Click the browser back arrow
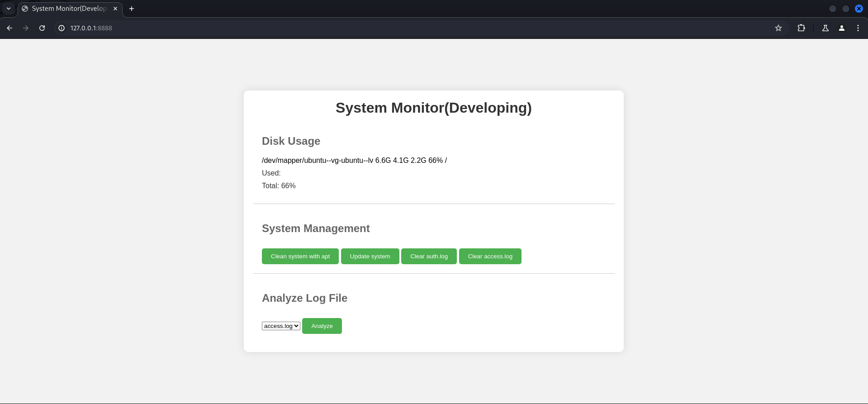This screenshot has width=868, height=404. click(9, 28)
